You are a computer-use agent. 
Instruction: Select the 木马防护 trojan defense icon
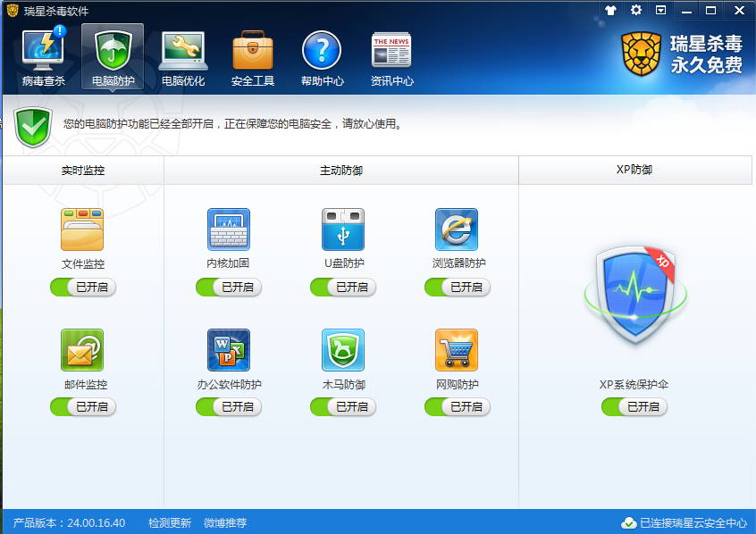click(x=343, y=350)
